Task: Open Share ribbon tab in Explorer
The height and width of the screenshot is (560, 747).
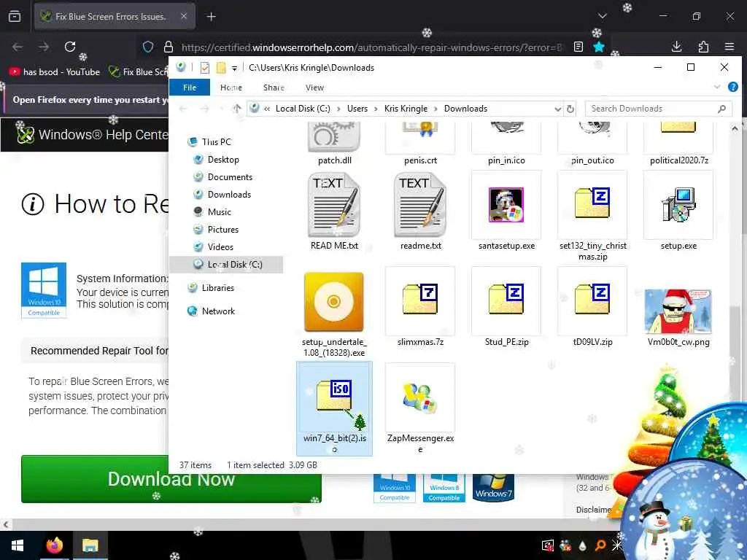Action: 274,87
